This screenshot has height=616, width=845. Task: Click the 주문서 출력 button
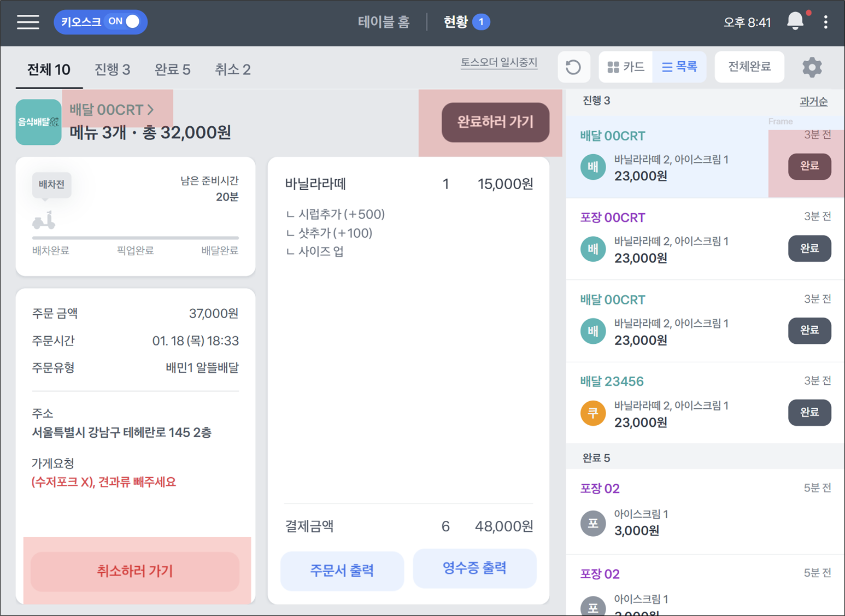[x=342, y=570]
